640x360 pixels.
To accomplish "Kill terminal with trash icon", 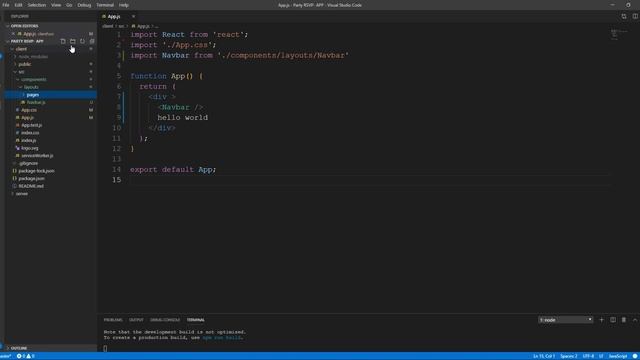I will pyautogui.click(x=624, y=320).
